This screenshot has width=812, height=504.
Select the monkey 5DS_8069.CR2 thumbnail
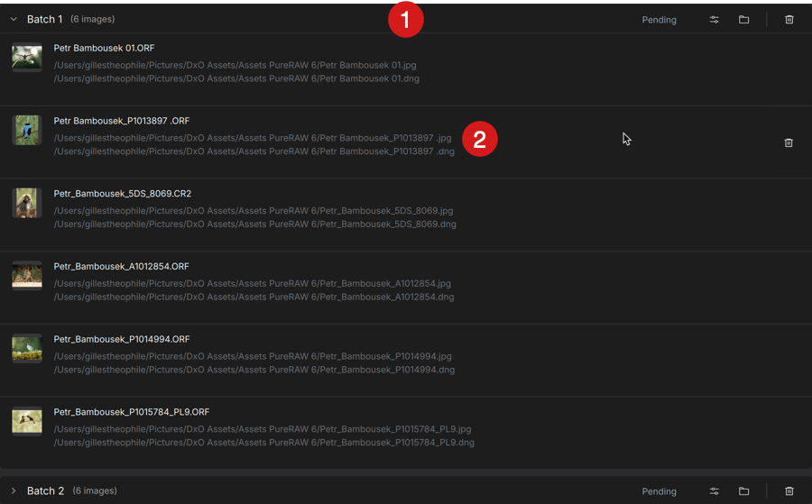coord(27,203)
